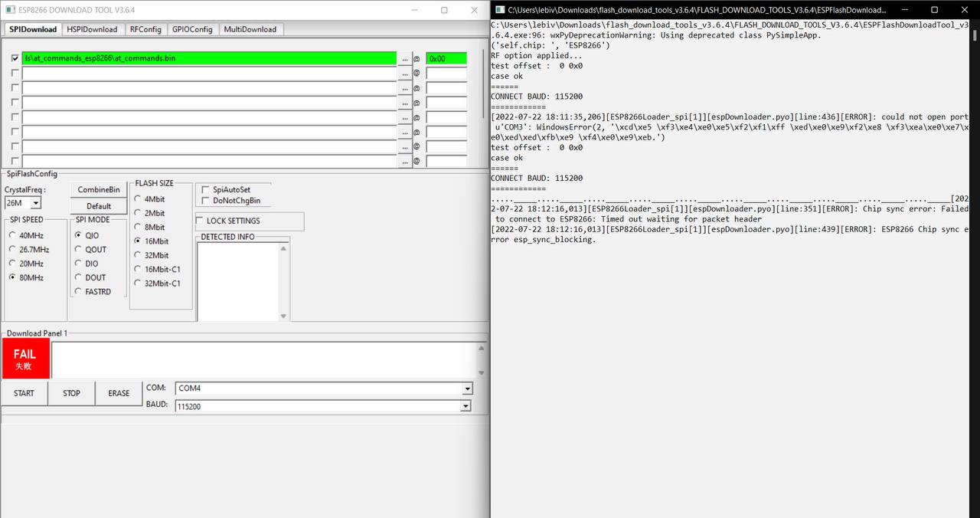The height and width of the screenshot is (518, 980).
Task: Click the Download Panel log box scrollbar
Action: 482,360
